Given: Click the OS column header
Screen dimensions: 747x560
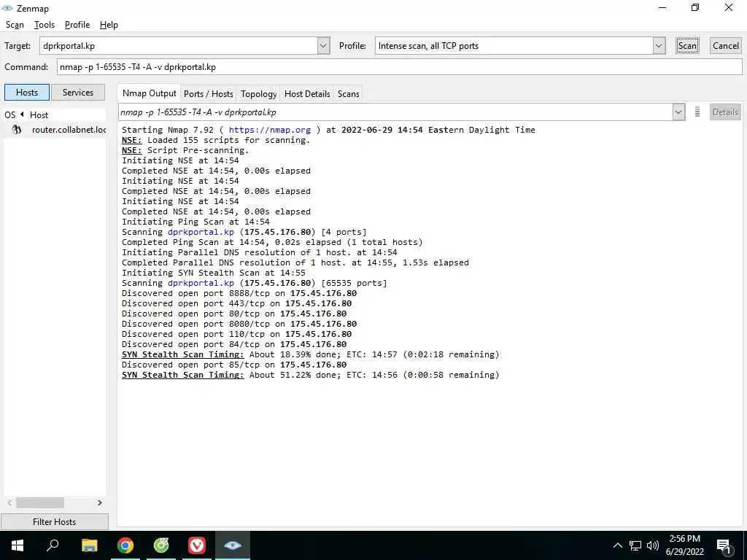Looking at the screenshot, I should click(10, 114).
